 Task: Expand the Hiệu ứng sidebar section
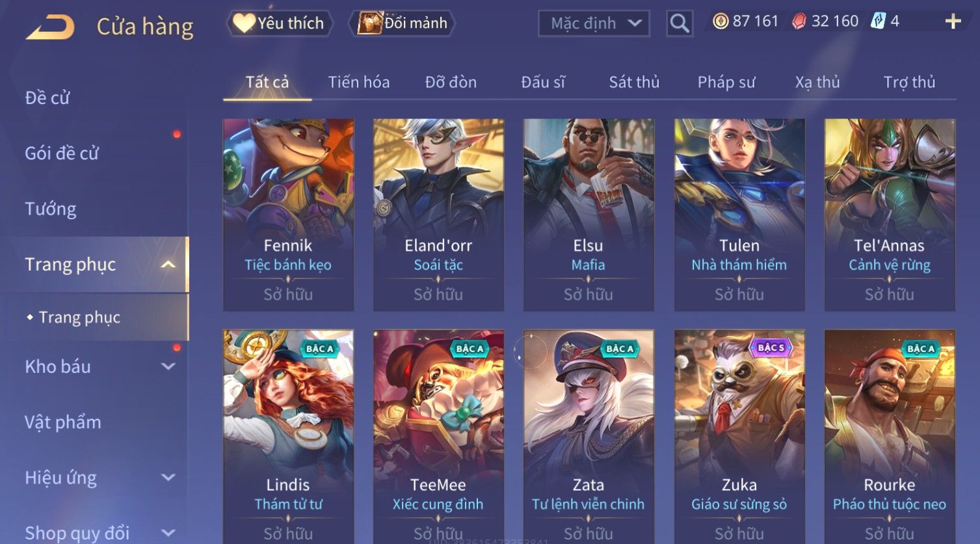pos(168,478)
